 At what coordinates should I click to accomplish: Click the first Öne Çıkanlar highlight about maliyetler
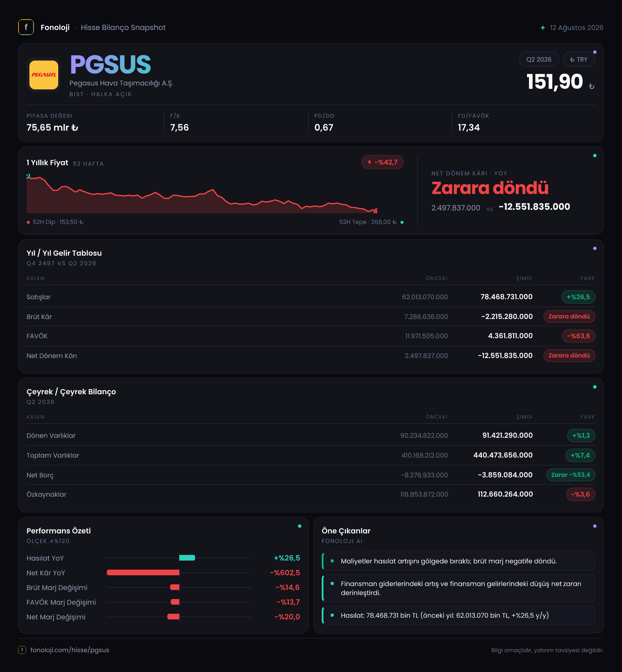458,561
